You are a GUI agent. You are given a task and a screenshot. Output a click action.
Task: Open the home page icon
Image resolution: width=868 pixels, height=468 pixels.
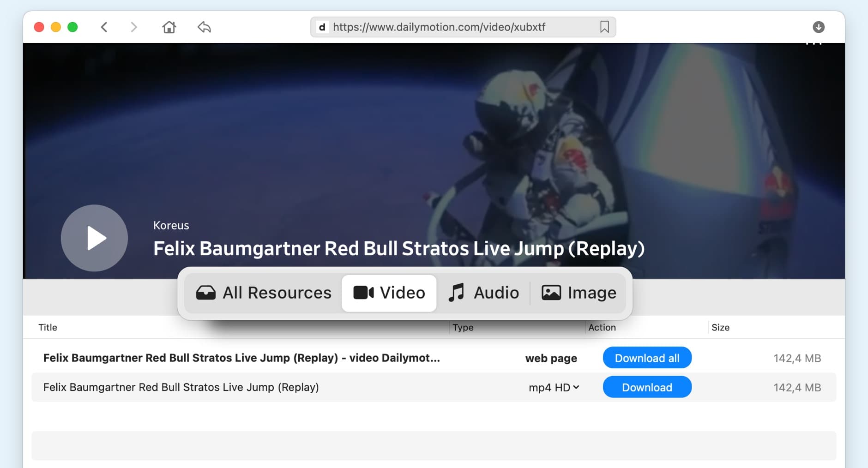coord(169,27)
